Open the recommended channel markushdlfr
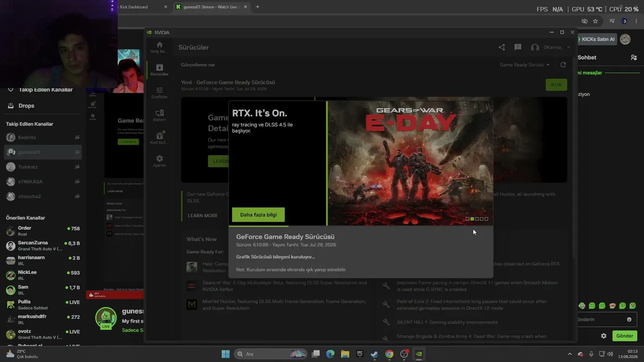 pyautogui.click(x=43, y=319)
